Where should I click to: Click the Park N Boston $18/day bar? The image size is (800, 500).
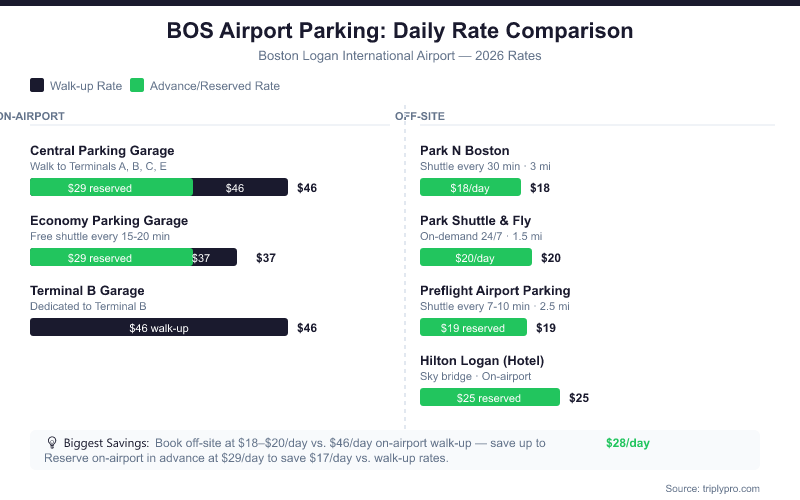pos(470,187)
